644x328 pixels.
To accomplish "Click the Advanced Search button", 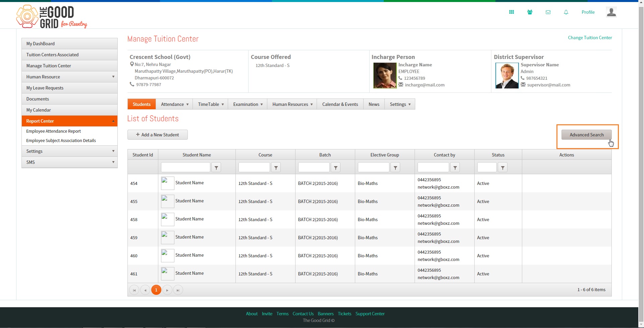I will pyautogui.click(x=587, y=135).
